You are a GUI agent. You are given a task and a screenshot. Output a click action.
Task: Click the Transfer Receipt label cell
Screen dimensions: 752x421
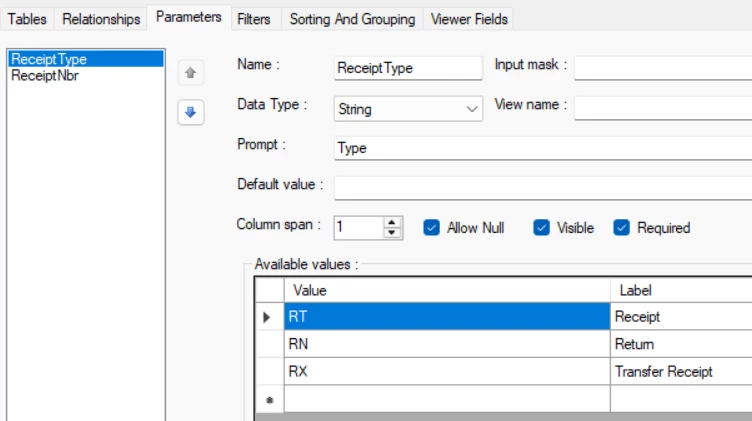tap(680, 371)
